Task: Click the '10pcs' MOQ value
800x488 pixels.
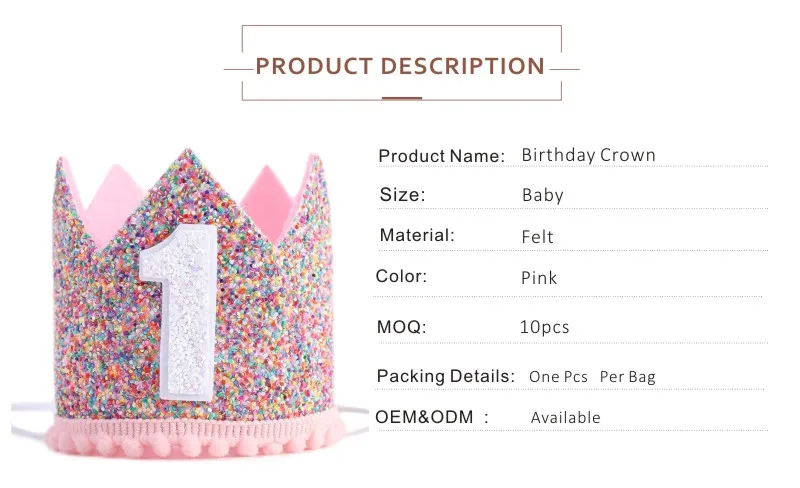Action: coord(545,327)
